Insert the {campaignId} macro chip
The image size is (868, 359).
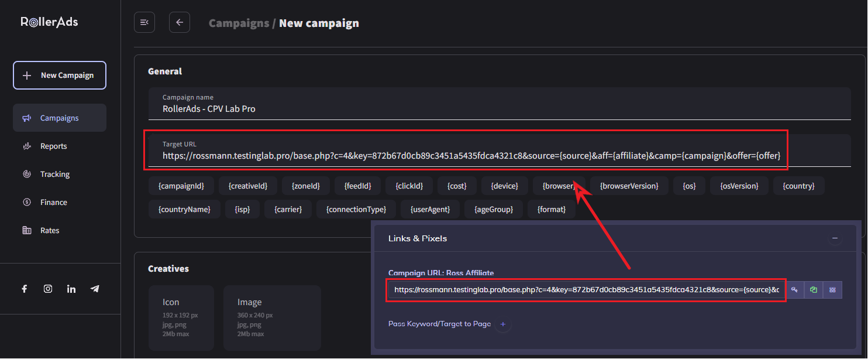(x=181, y=186)
